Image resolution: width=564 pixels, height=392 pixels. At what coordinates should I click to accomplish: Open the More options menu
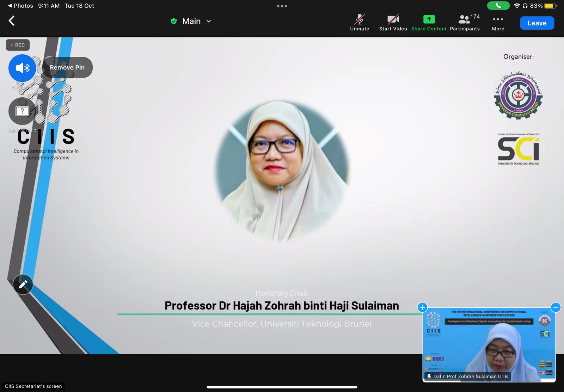[498, 23]
